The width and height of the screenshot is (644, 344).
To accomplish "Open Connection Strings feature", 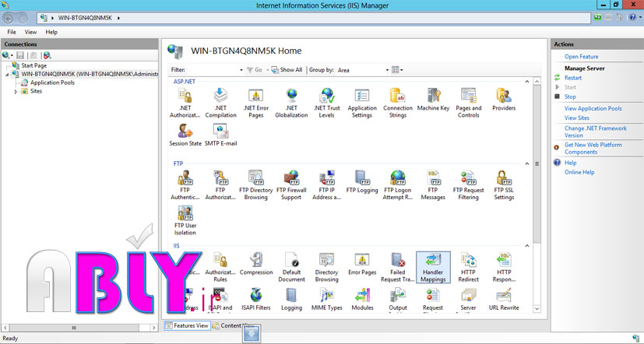I will [x=398, y=104].
